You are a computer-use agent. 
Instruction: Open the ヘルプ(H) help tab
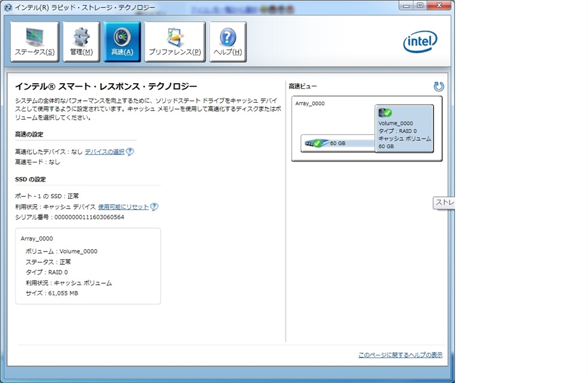pyautogui.click(x=227, y=42)
